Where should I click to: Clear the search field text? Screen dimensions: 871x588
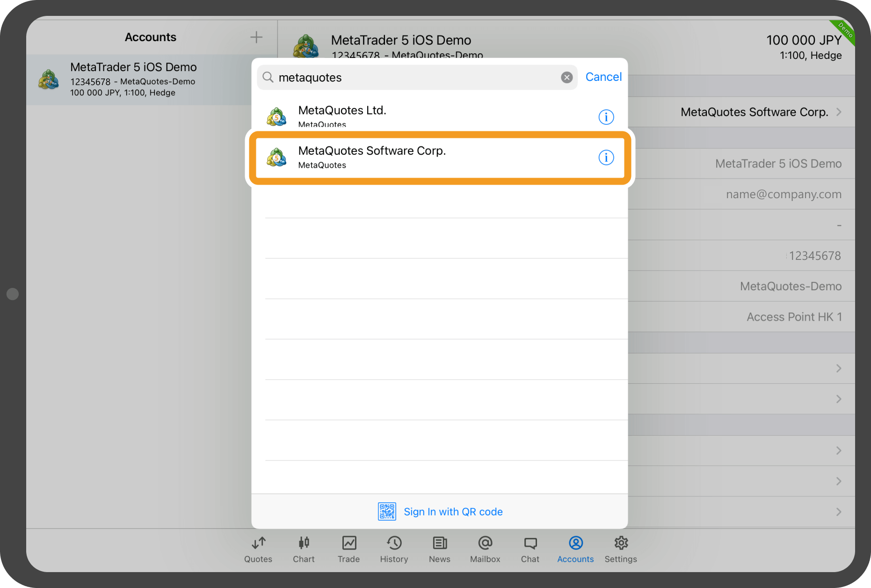click(566, 78)
